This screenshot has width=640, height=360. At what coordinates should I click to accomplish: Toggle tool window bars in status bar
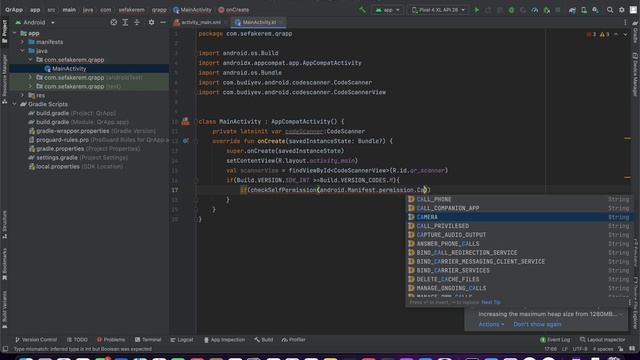pyautogui.click(x=5, y=349)
